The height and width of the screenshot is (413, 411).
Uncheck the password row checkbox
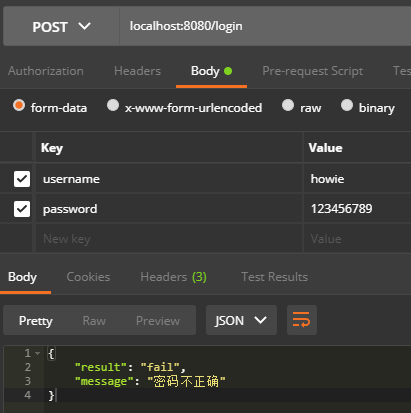pos(22,209)
